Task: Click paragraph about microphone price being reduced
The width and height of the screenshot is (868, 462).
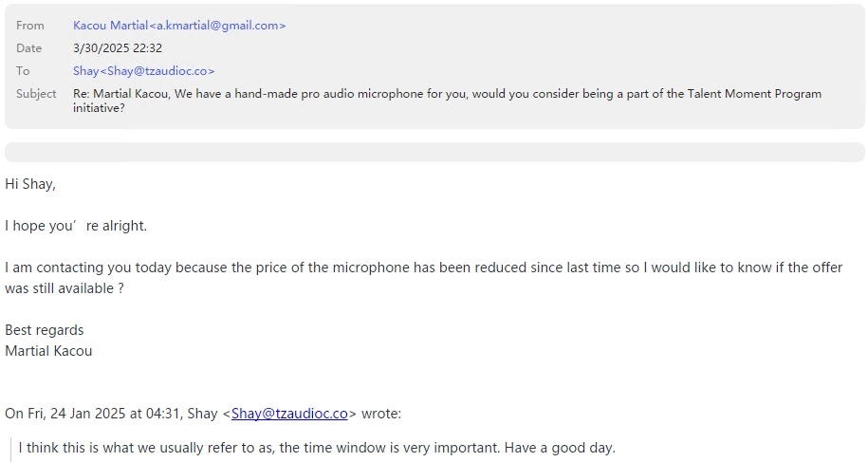Action: (423, 278)
